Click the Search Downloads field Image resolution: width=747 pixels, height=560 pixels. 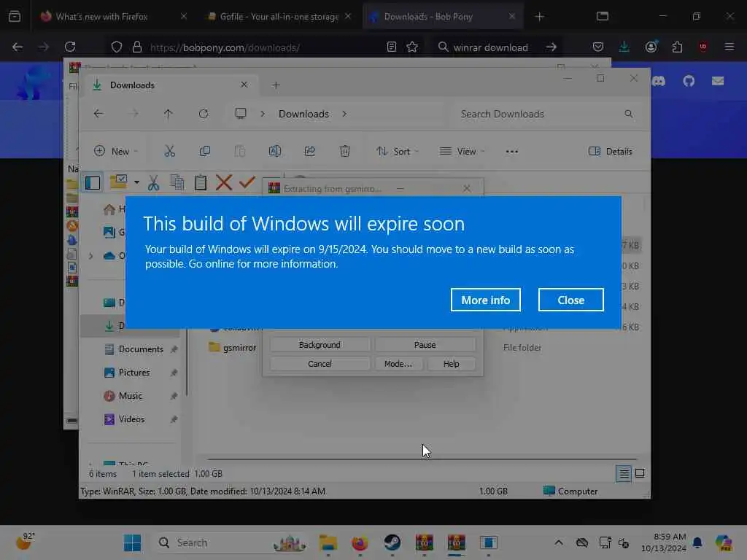(546, 114)
